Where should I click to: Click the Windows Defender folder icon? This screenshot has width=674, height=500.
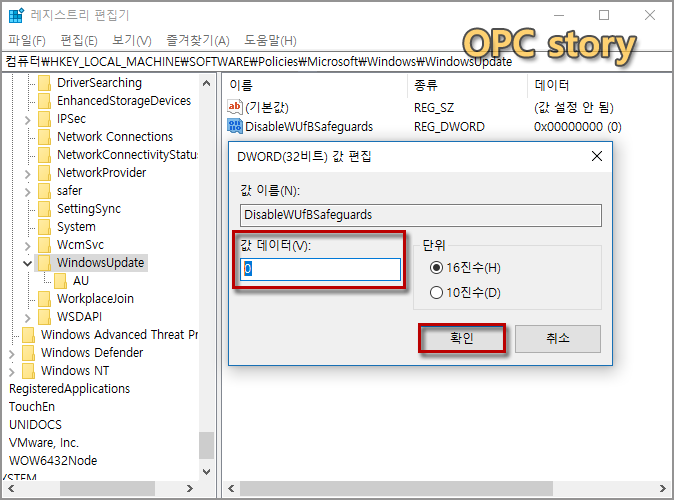tap(28, 353)
